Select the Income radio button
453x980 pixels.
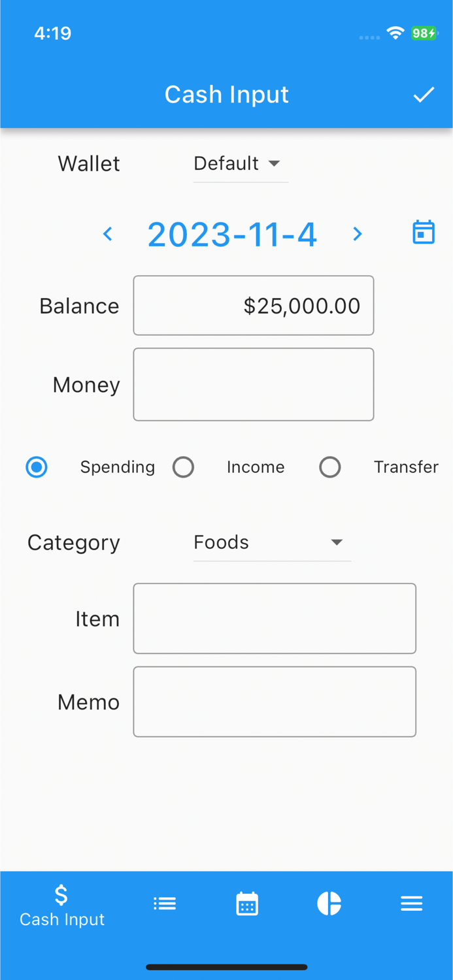click(184, 466)
